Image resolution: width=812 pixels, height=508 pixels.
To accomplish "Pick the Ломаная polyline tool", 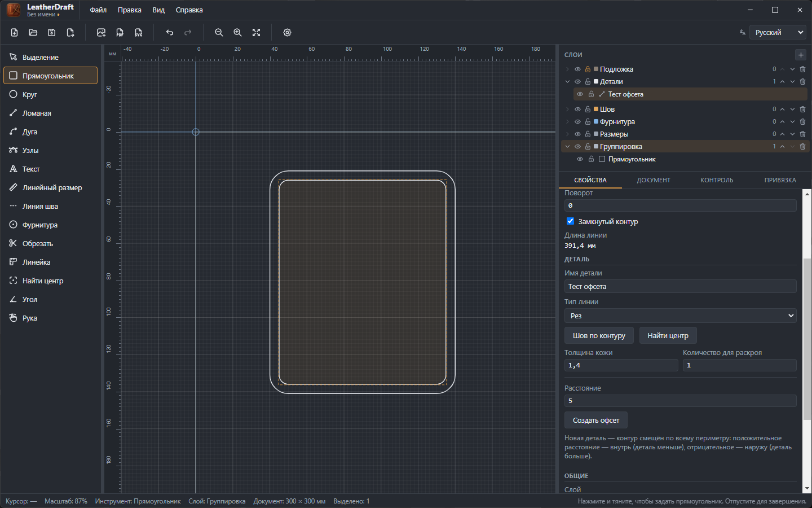I will click(51, 113).
